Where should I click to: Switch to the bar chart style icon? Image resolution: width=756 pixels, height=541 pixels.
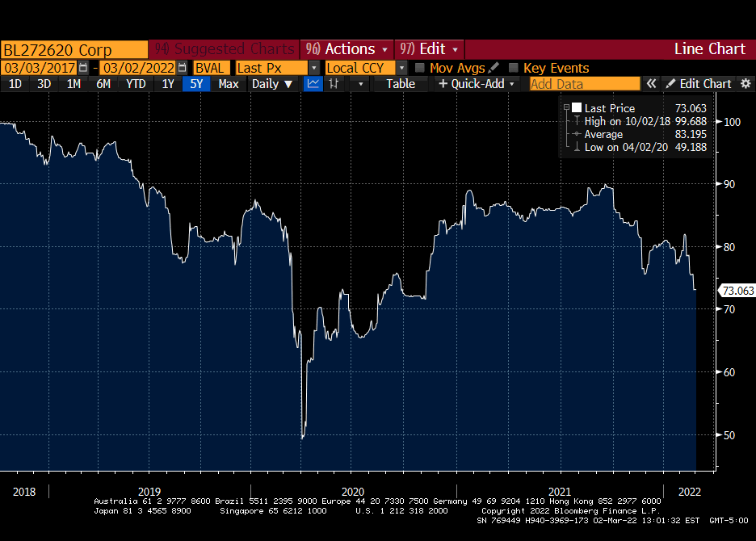(334, 84)
